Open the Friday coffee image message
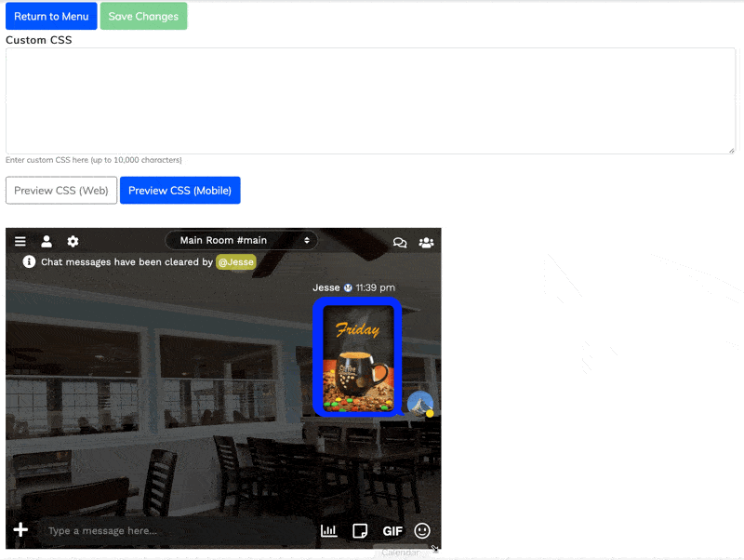744x560 pixels. 357,357
